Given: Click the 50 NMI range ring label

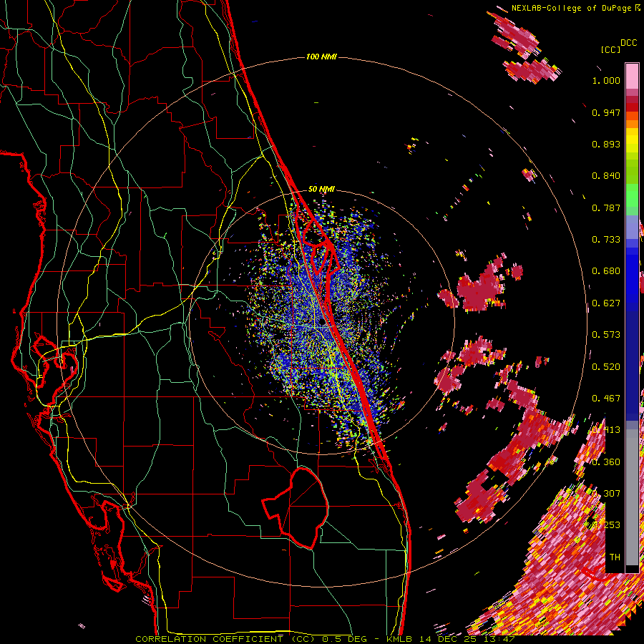Looking at the screenshot, I should (x=321, y=190).
